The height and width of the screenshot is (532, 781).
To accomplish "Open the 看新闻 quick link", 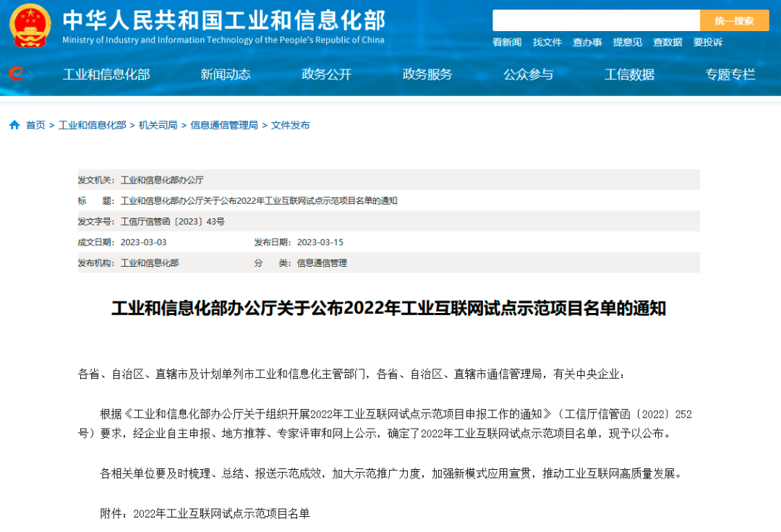I will [507, 43].
